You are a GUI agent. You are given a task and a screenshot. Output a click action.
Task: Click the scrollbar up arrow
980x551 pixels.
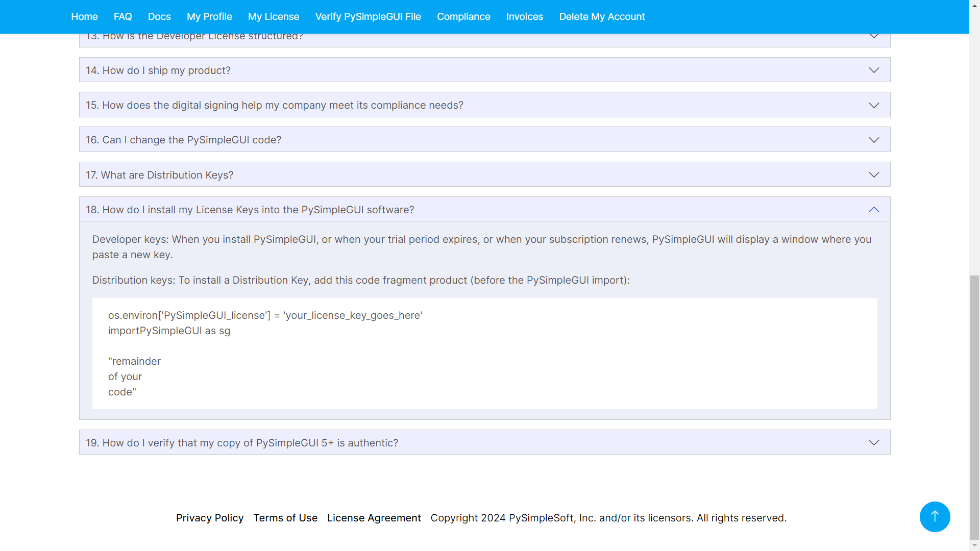tap(974, 5)
